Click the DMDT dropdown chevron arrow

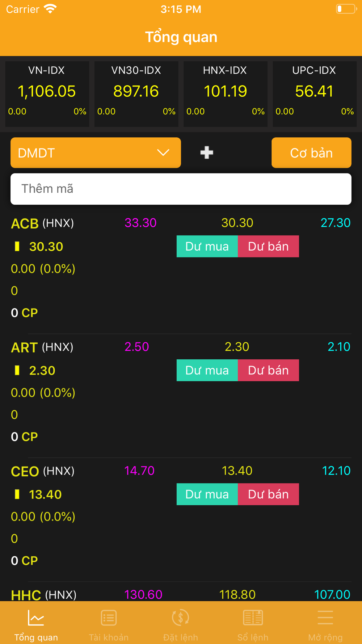point(163,152)
